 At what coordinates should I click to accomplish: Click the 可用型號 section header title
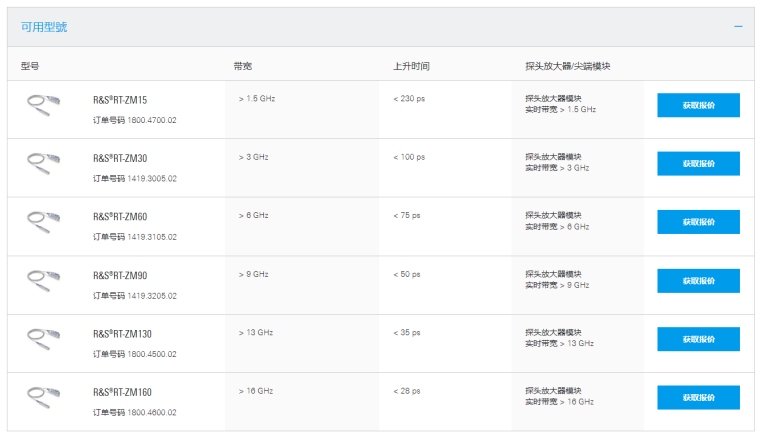click(44, 27)
